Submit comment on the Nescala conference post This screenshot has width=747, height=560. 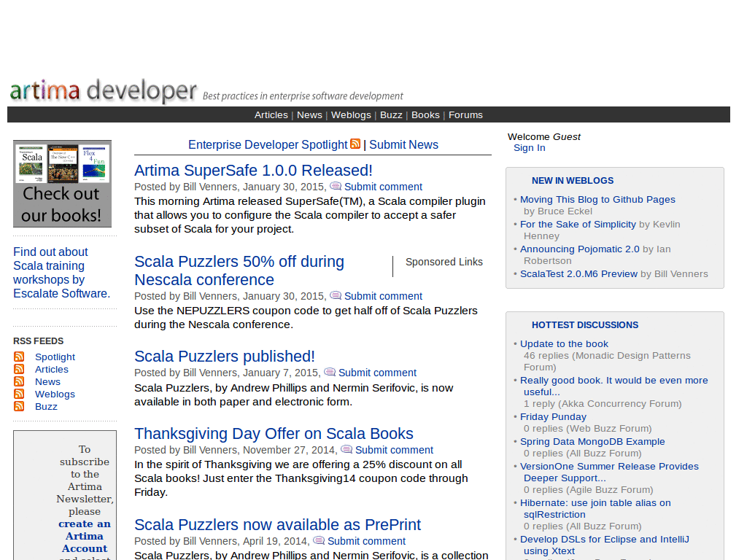coord(383,296)
